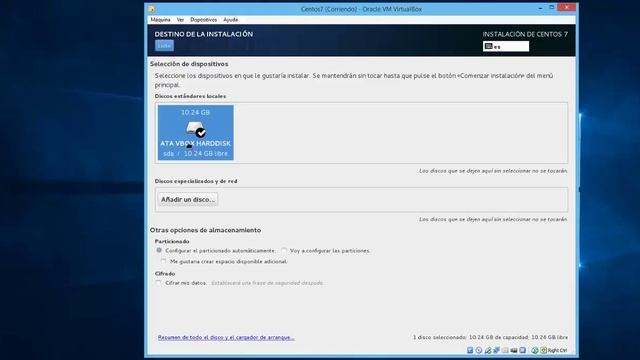Screen dimensions: 640x360
Task: Click the keyboard layout icon next to 'es'
Action: click(488, 46)
